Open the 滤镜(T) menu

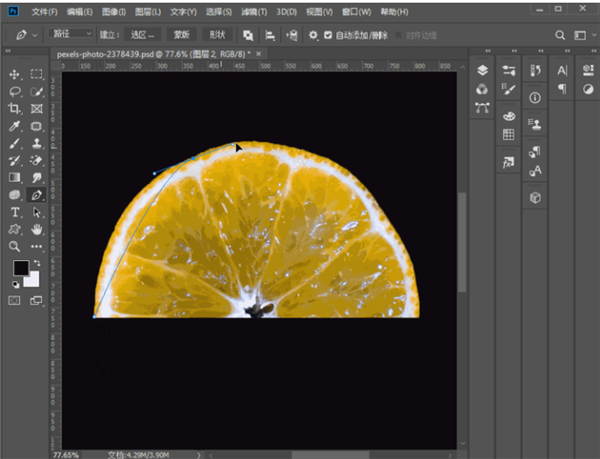coord(255,12)
